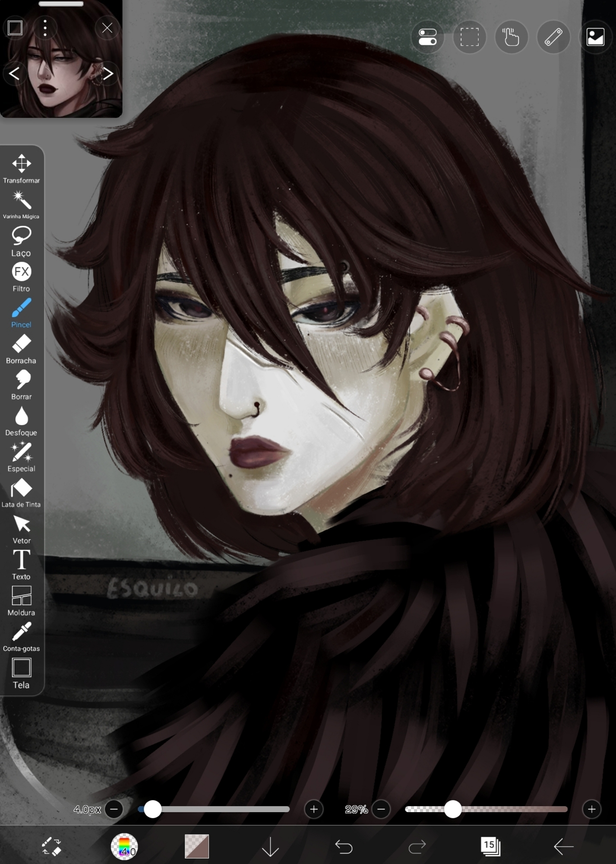Viewport: 616px width, 864px height.
Task: Open reference window three-dot menu
Action: click(x=45, y=28)
